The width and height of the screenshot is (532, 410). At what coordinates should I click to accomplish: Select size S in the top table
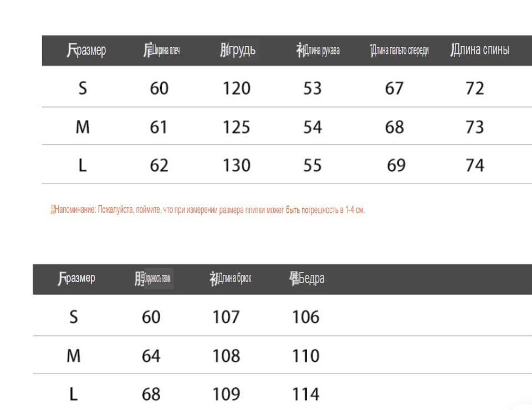(x=83, y=88)
